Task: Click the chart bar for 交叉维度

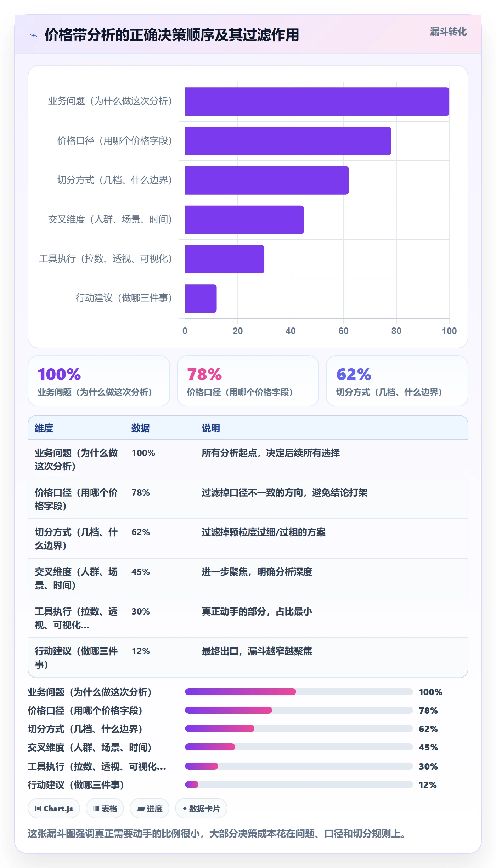Action: [x=244, y=219]
